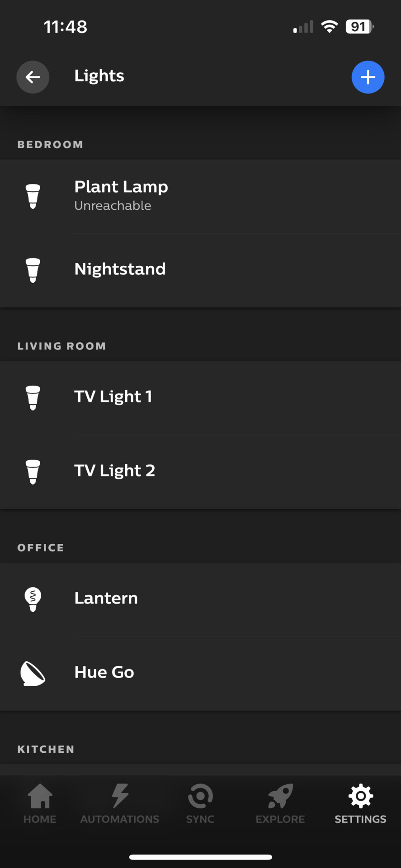Open the Explore tab
The height and width of the screenshot is (868, 401).
coord(280,804)
